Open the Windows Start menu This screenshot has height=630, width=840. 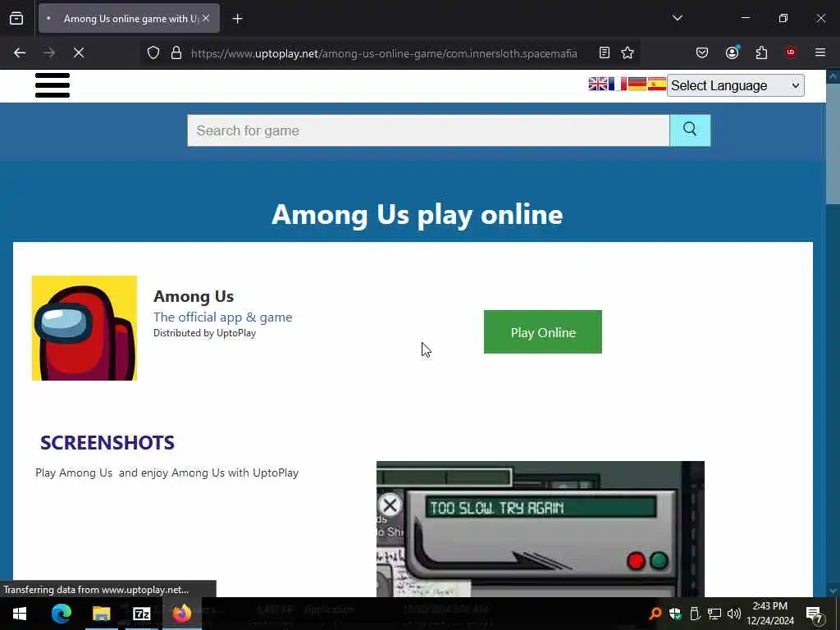[x=20, y=614]
